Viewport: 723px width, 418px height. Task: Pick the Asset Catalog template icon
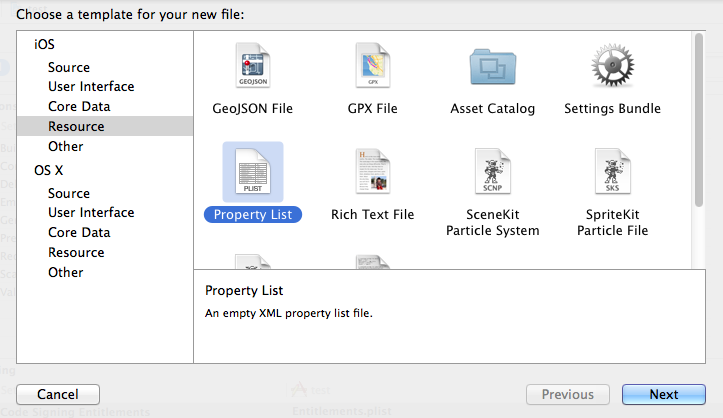493,68
